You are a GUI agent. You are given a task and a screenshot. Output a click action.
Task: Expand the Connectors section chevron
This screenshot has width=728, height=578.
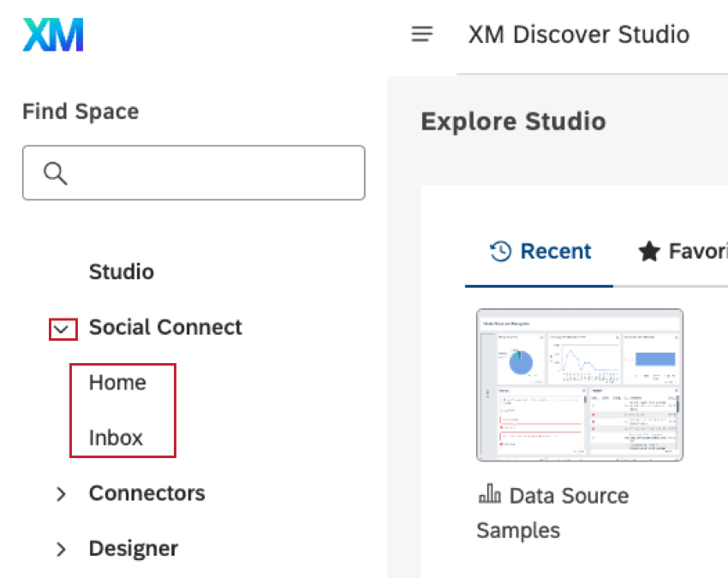(61, 494)
